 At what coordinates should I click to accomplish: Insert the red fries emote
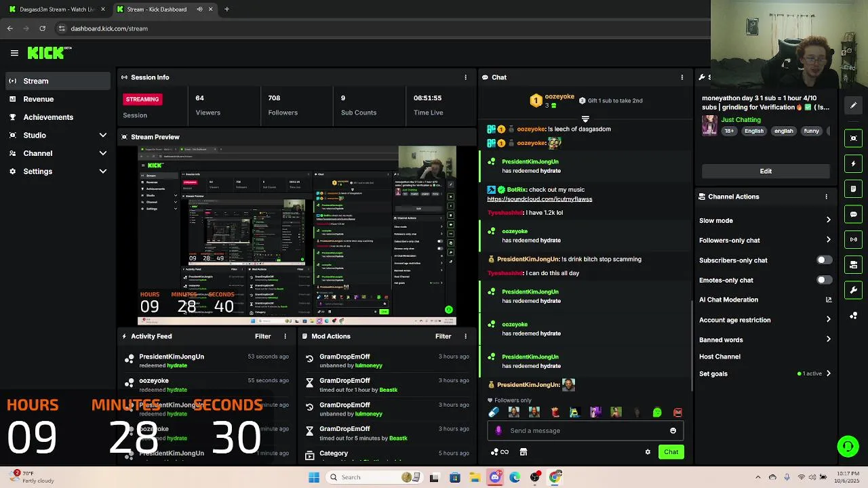[555, 412]
